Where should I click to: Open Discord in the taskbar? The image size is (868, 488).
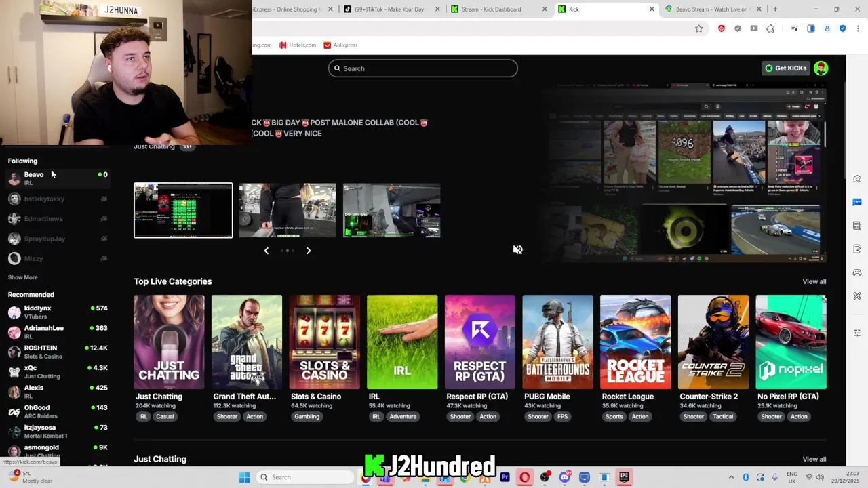pos(564,477)
